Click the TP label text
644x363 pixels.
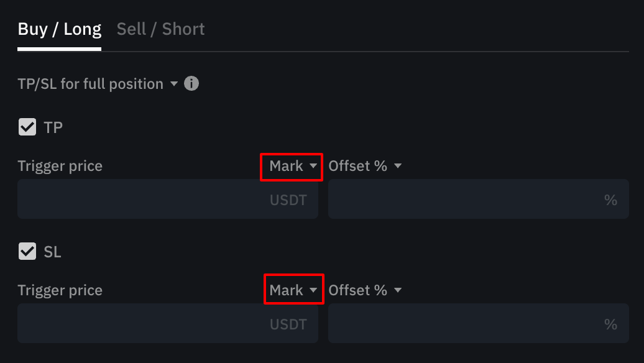tap(53, 127)
